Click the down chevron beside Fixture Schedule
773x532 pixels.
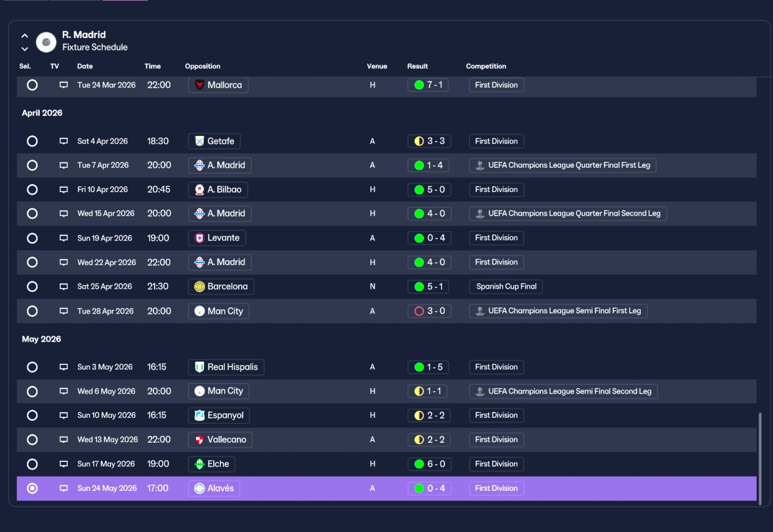(x=25, y=48)
